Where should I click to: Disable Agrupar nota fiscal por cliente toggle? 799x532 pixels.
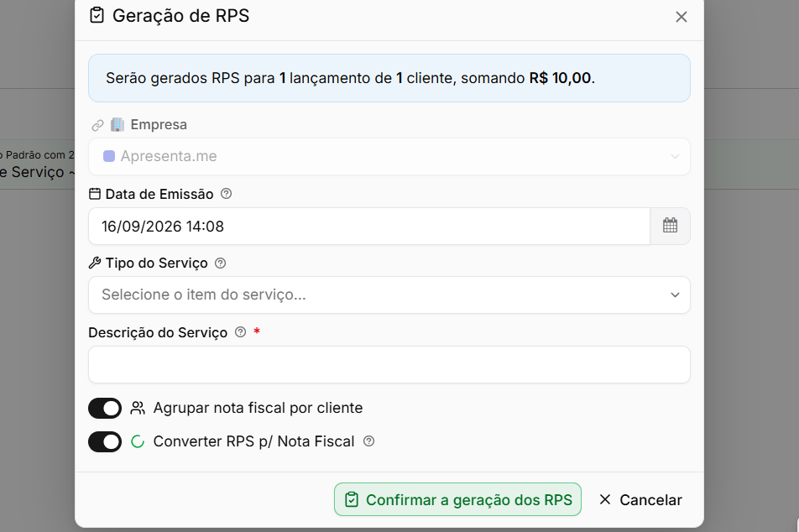tap(105, 408)
